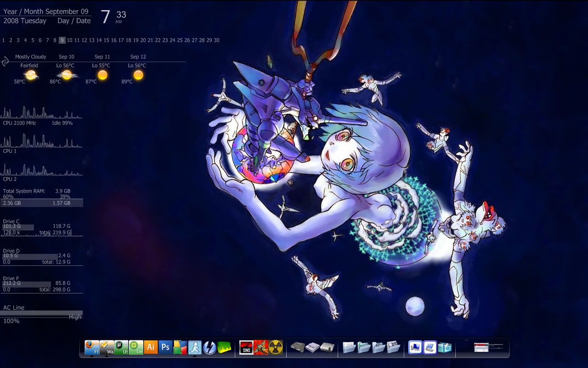Image resolution: width=588 pixels, height=368 pixels.
Task: Open the AVG antivirus dock icon
Action: [180, 347]
